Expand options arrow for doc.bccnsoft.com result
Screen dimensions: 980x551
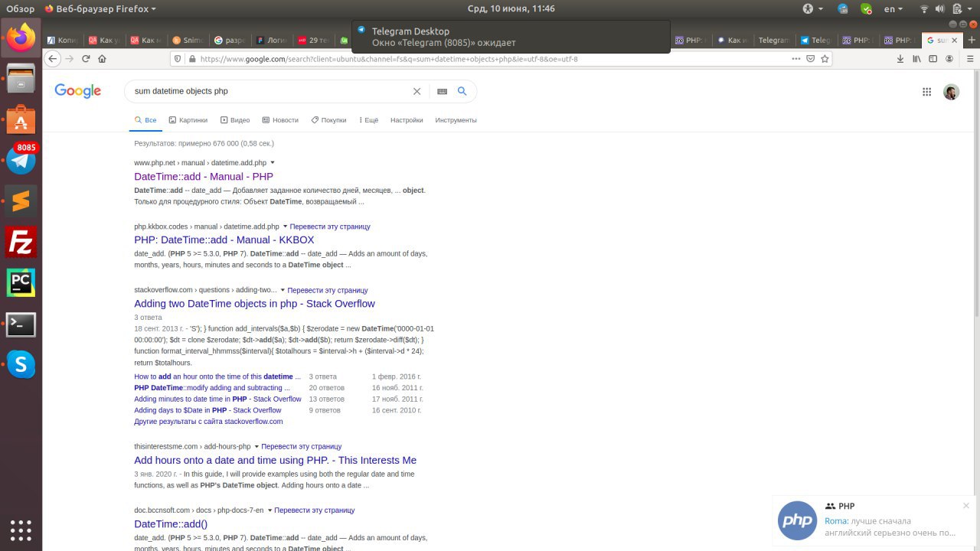tap(269, 510)
